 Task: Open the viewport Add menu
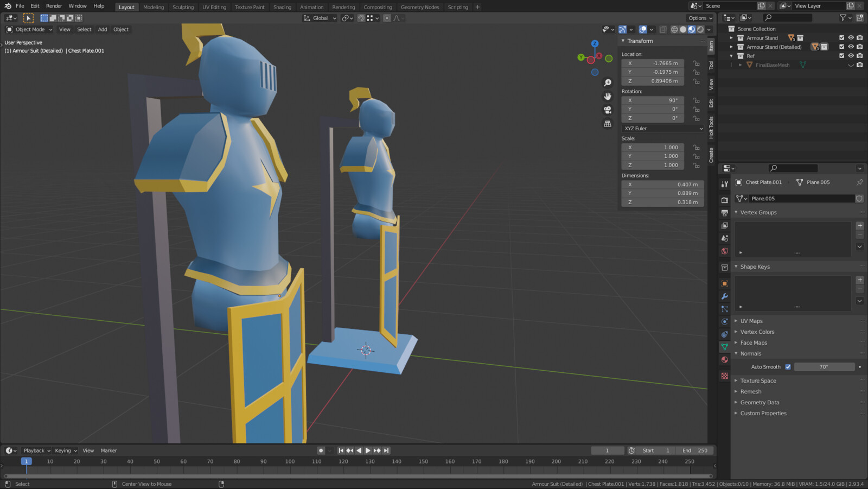pos(103,29)
